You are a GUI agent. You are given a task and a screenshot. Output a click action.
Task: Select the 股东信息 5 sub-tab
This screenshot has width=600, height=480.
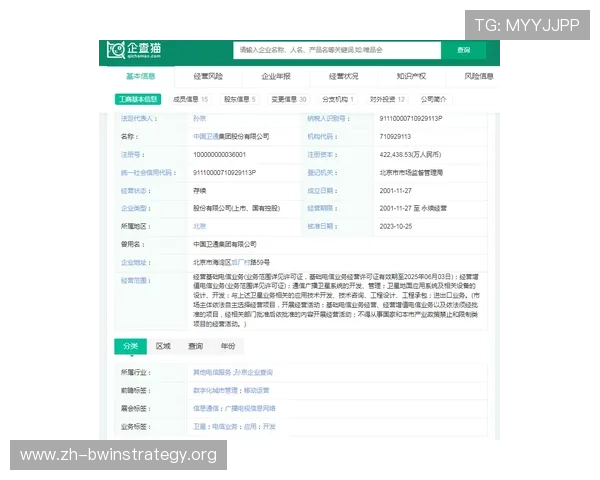click(x=240, y=100)
